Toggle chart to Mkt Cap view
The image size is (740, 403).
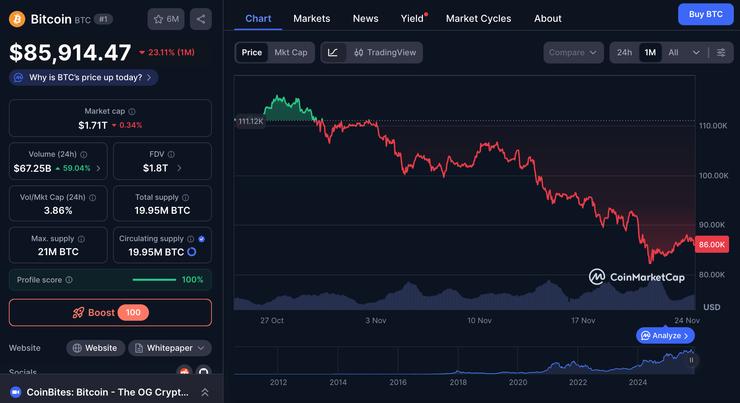pos(291,52)
